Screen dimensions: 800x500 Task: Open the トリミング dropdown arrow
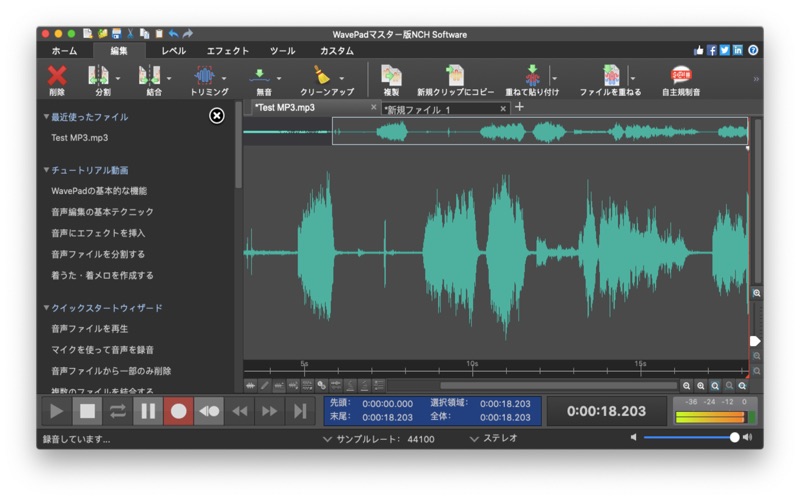pos(224,78)
